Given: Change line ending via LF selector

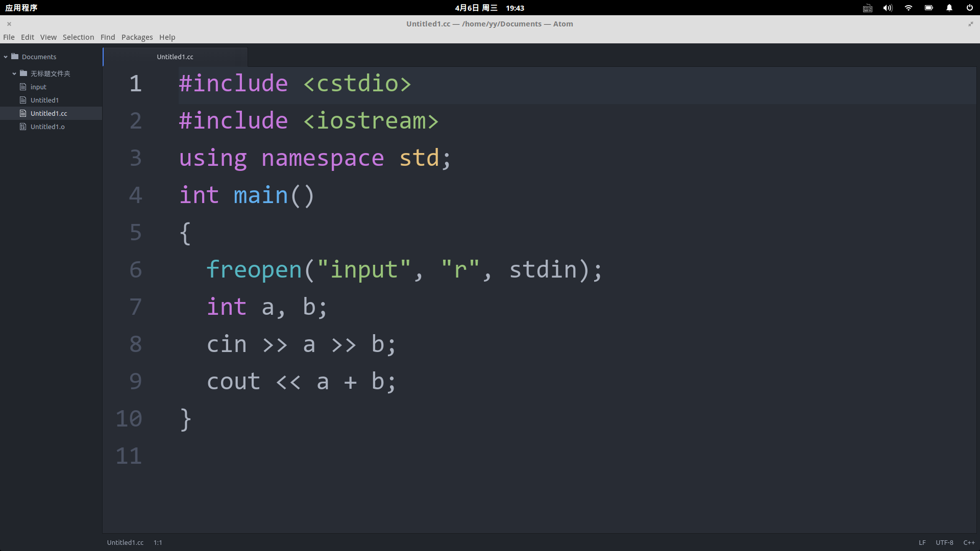Looking at the screenshot, I should coord(922,542).
